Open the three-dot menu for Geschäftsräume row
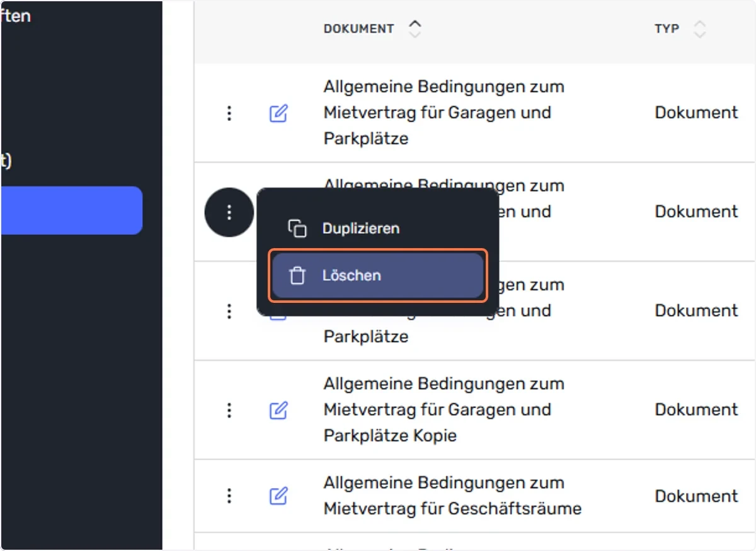This screenshot has width=756, height=551. click(x=229, y=496)
